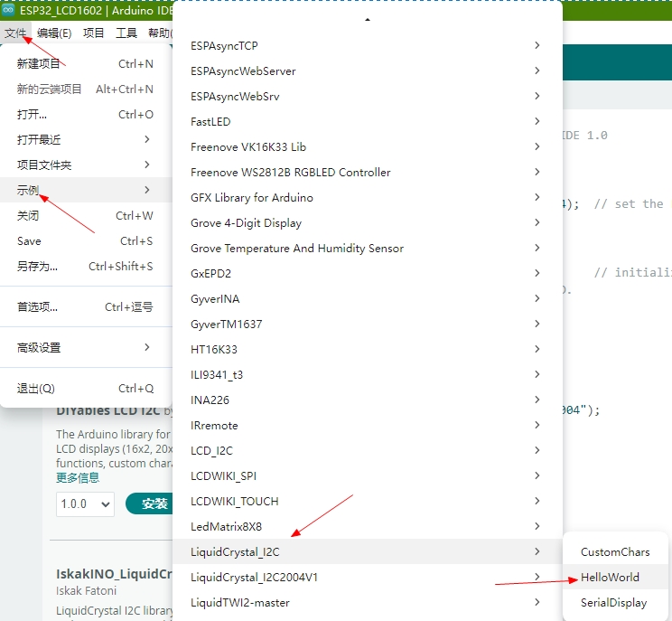Image resolution: width=672 pixels, height=621 pixels.
Task: Expand FastLED examples
Action: pyautogui.click(x=368, y=122)
